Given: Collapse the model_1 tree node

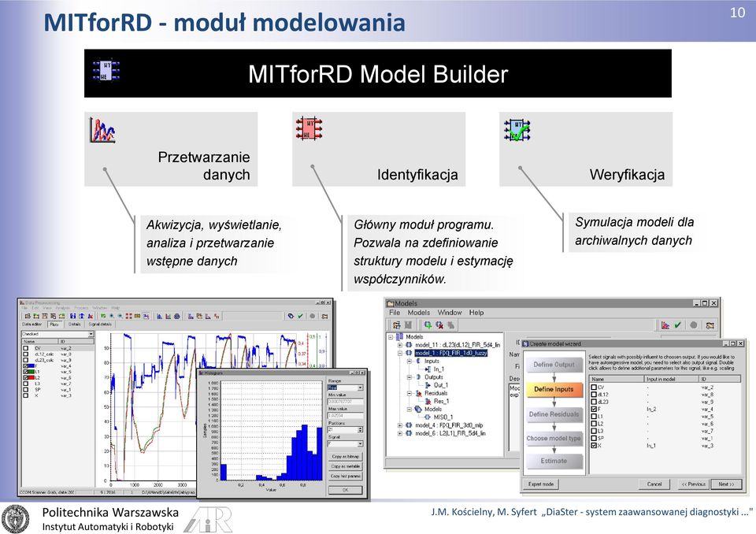Looking at the screenshot, I should point(400,353).
